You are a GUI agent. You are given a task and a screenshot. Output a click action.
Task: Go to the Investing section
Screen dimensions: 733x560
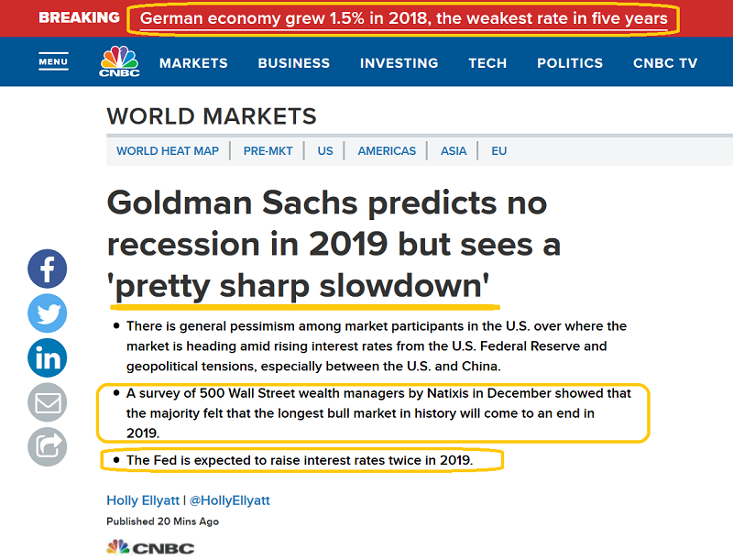[399, 63]
